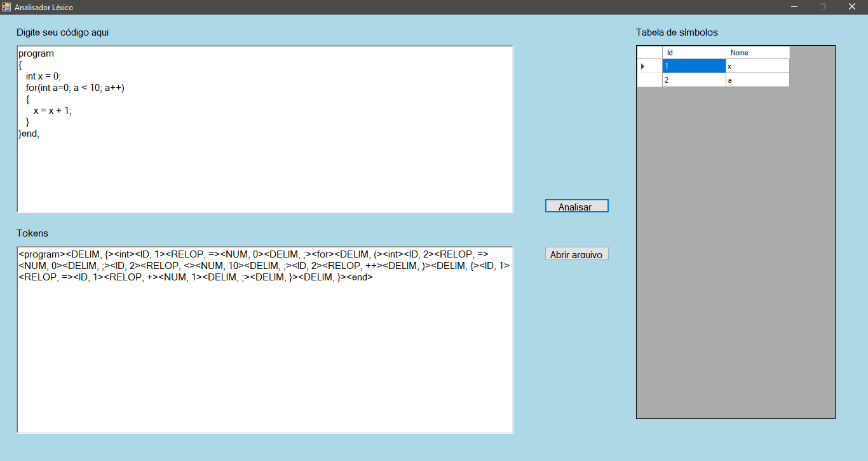Viewport: 868px width, 461px height.
Task: Sort the symbol table by Id column
Action: pyautogui.click(x=694, y=52)
